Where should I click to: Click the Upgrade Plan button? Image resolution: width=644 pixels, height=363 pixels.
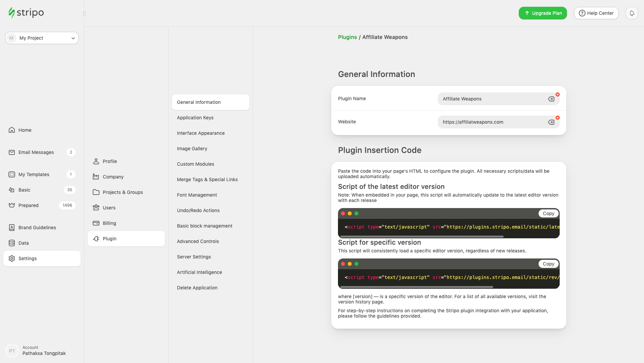click(542, 13)
